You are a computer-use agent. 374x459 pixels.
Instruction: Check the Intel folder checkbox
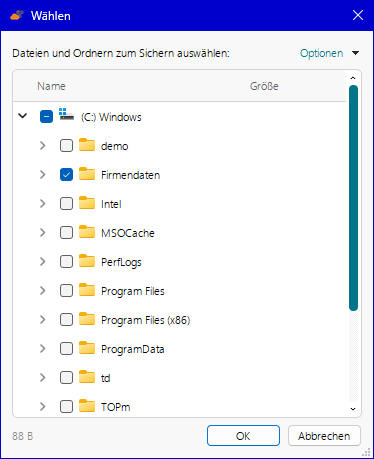pyautogui.click(x=66, y=204)
